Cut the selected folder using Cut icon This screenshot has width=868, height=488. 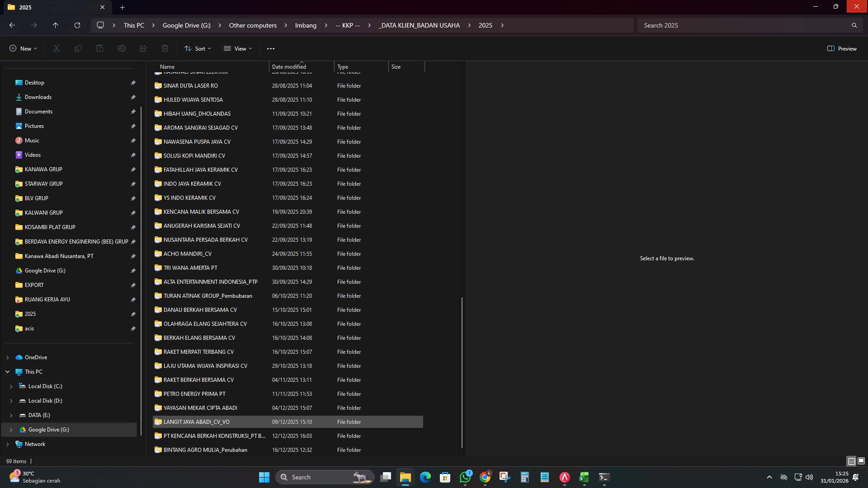click(x=56, y=48)
